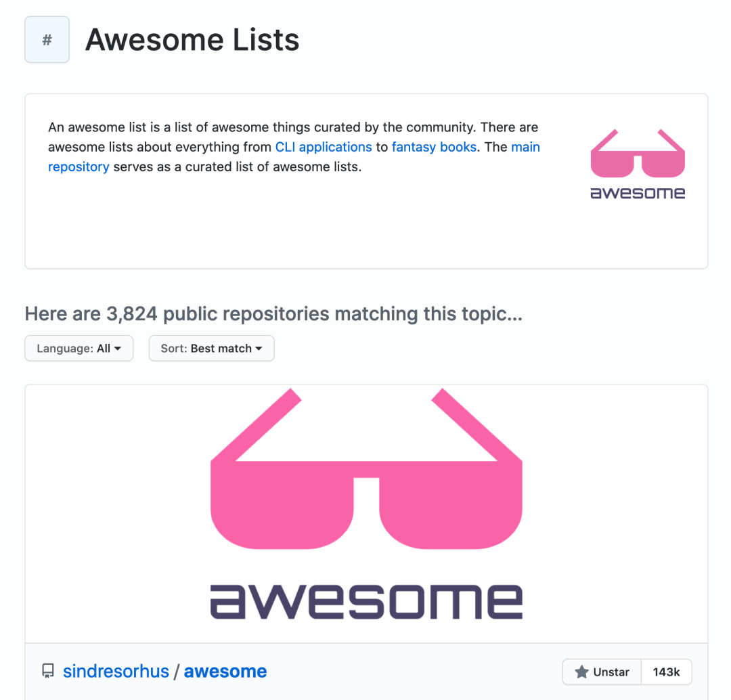Go to the awesome repository link
Screen dimensions: 731x700
coord(225,672)
